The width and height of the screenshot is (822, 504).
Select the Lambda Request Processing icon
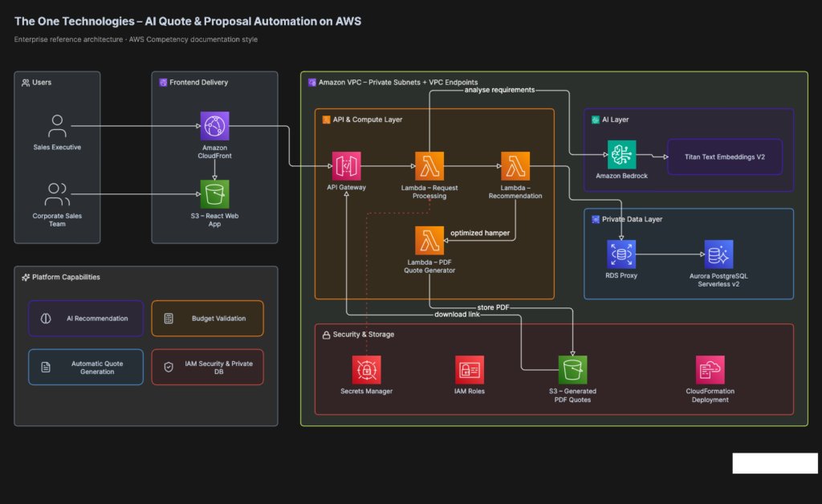point(429,166)
